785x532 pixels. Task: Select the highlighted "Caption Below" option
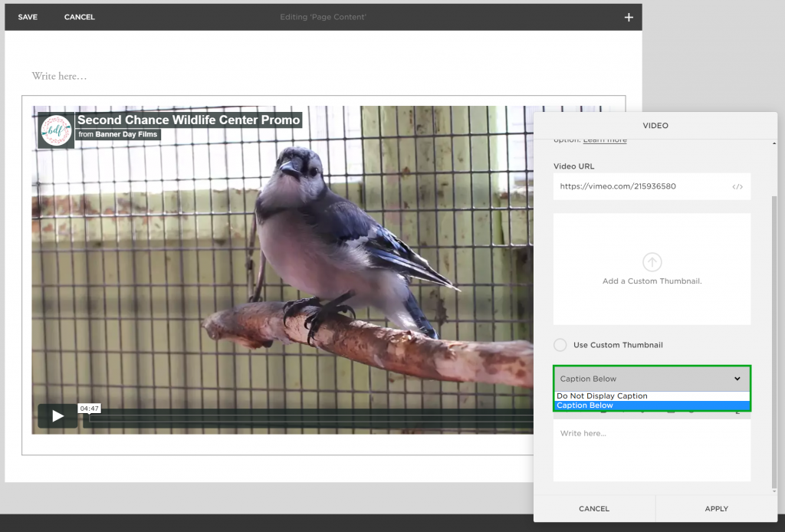pos(598,406)
